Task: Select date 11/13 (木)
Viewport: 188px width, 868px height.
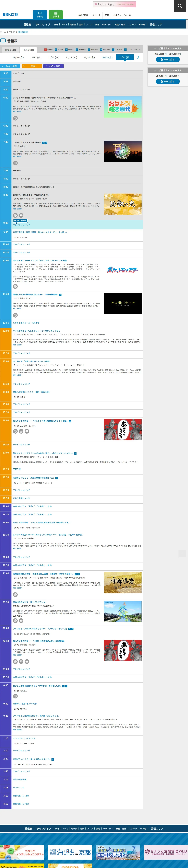Action: coord(71,58)
